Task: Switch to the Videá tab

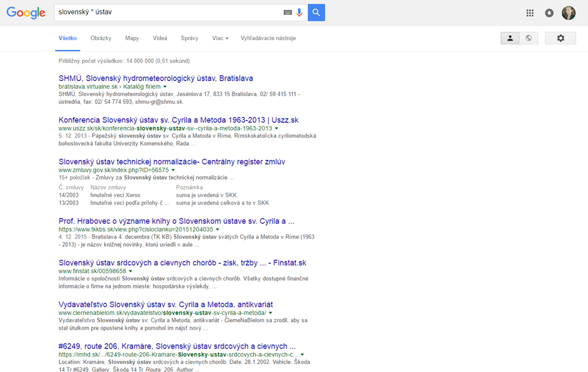Action: point(160,38)
